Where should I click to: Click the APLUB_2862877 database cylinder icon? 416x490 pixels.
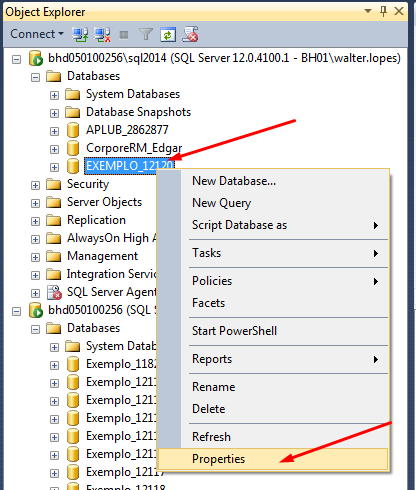tap(73, 130)
